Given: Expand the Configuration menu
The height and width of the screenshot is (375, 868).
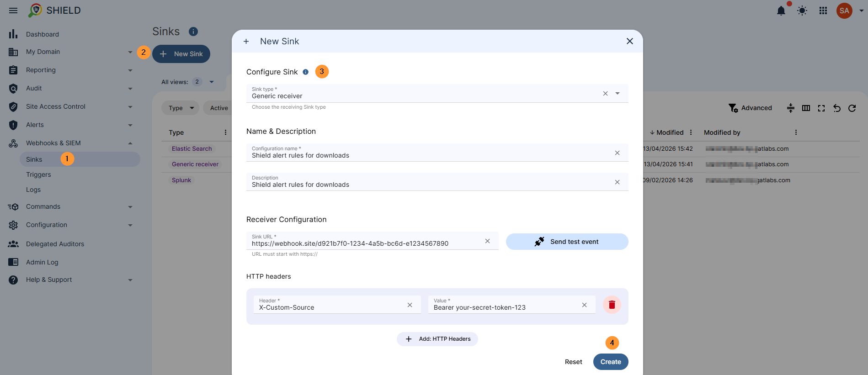Looking at the screenshot, I should pos(130,225).
